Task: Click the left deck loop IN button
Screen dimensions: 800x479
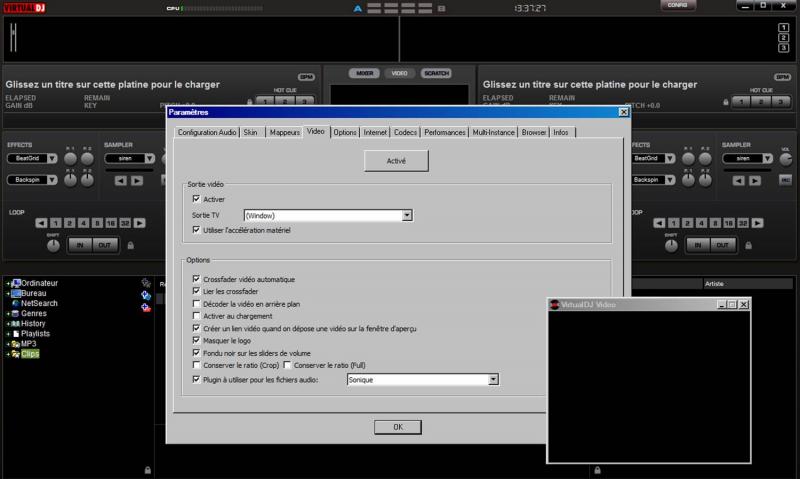Action: pyautogui.click(x=80, y=244)
